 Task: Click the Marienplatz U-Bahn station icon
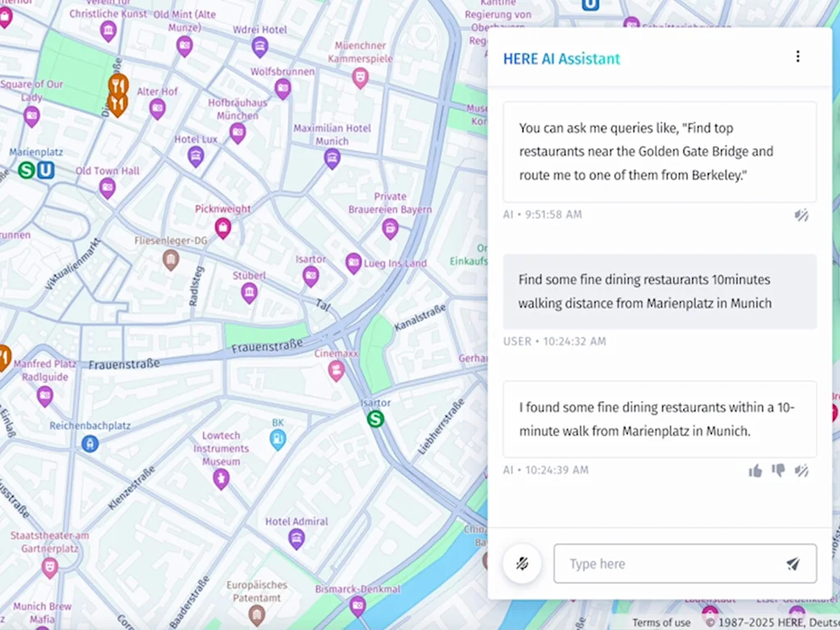click(46, 170)
